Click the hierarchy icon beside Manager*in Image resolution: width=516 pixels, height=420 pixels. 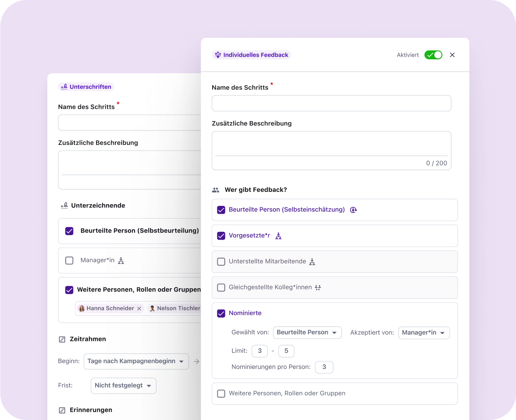coord(121,261)
